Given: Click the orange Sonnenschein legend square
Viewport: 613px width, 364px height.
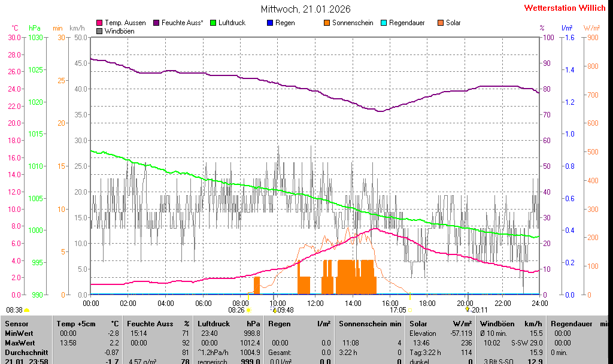Looking at the screenshot, I should [x=327, y=23].
